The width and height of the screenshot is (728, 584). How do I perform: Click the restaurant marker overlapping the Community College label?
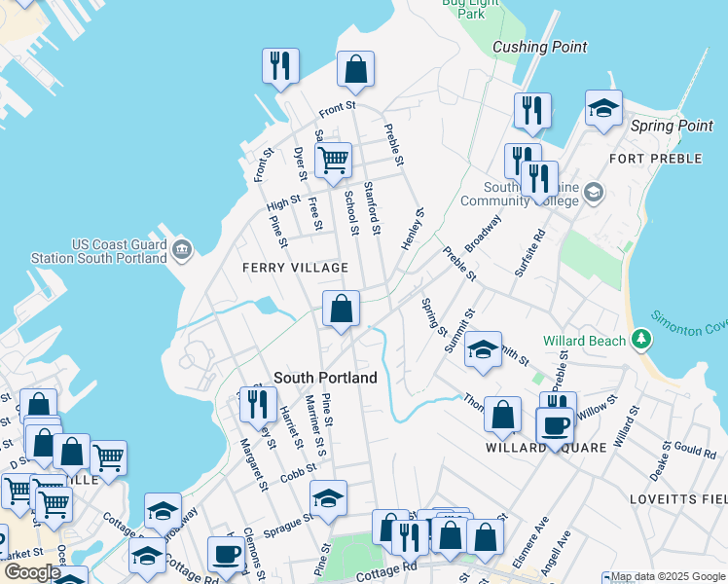(x=539, y=180)
